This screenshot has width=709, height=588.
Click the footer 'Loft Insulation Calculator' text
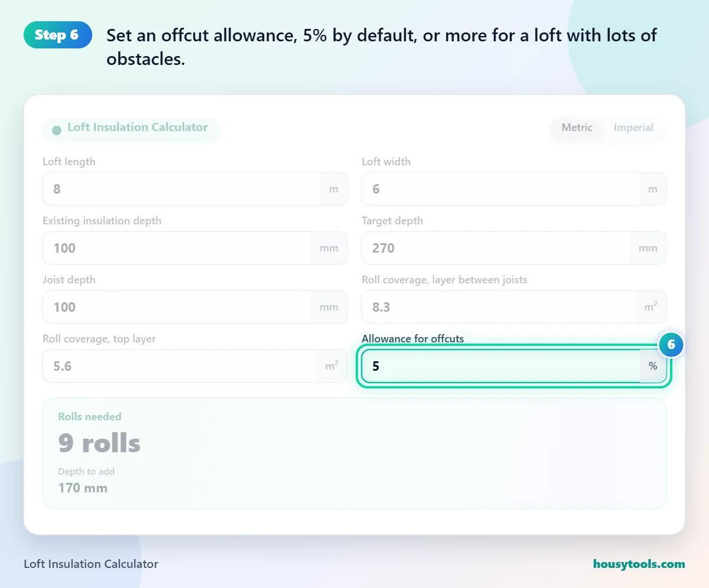point(91,564)
